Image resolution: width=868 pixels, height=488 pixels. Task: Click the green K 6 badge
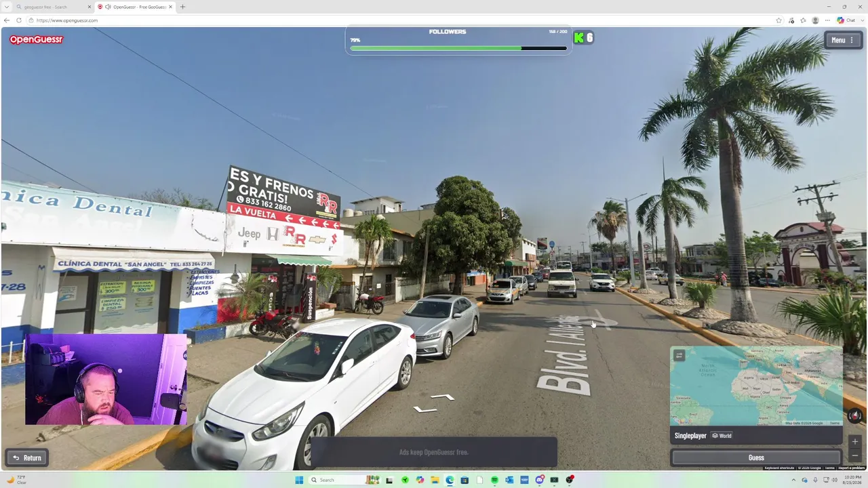583,38
